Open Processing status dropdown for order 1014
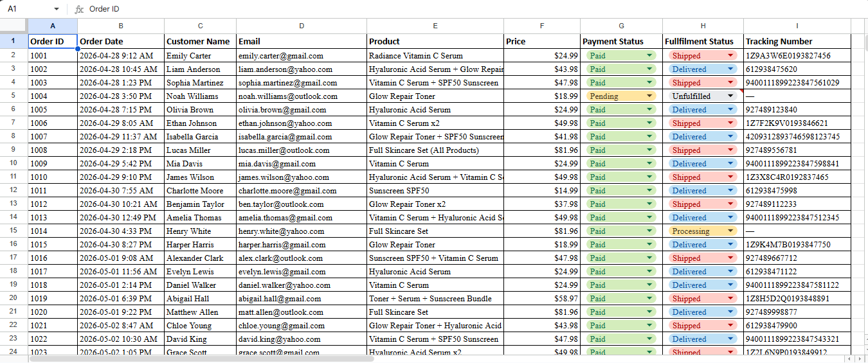 click(x=730, y=231)
